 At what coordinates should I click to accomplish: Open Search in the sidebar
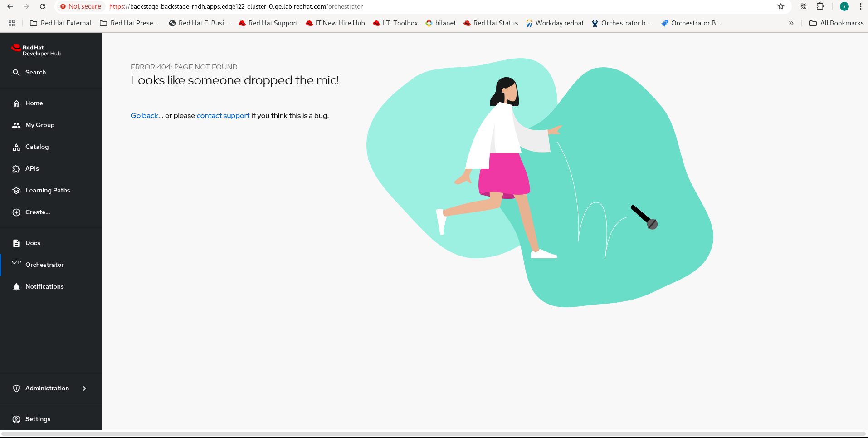(x=51, y=72)
